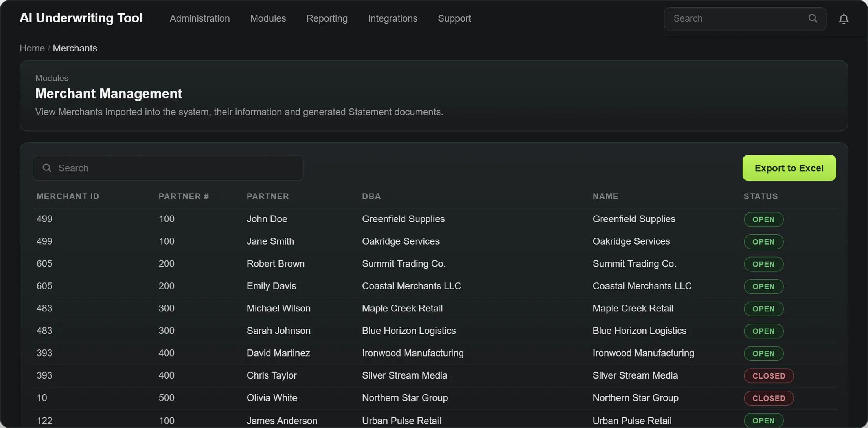Sort by DBA column header
Image resolution: width=868 pixels, height=428 pixels.
[x=371, y=196]
